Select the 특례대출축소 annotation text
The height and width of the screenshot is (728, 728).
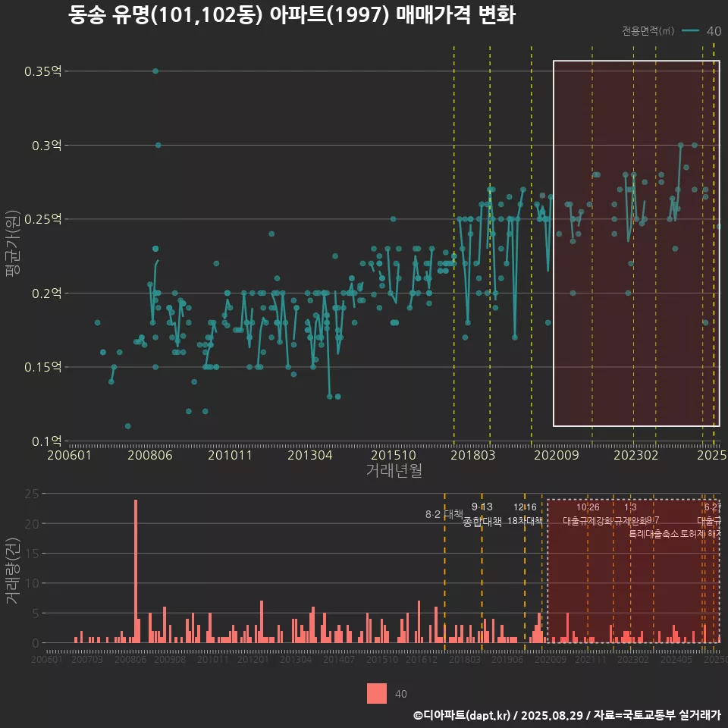point(653,534)
